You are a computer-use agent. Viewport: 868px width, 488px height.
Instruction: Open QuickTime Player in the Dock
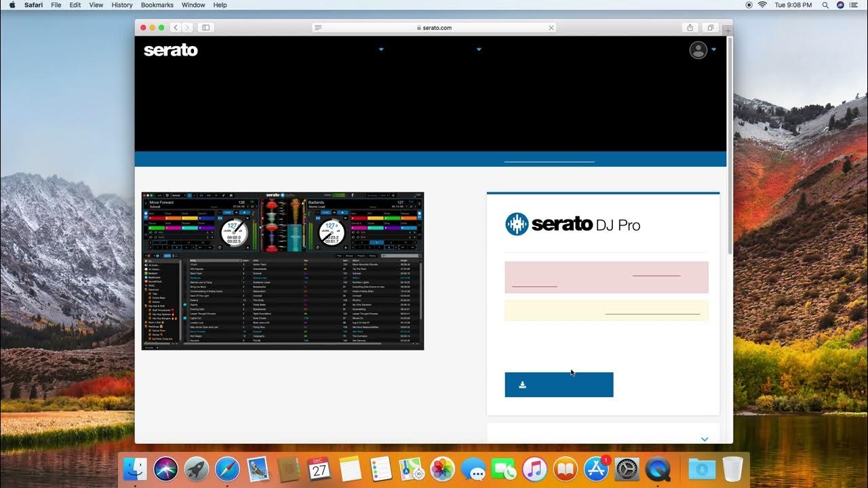pos(657,469)
